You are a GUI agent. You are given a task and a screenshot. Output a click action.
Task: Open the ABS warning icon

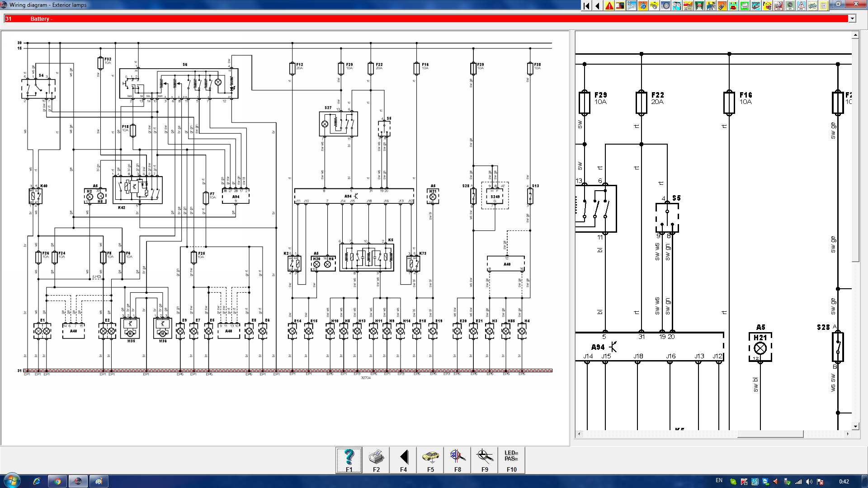point(801,6)
